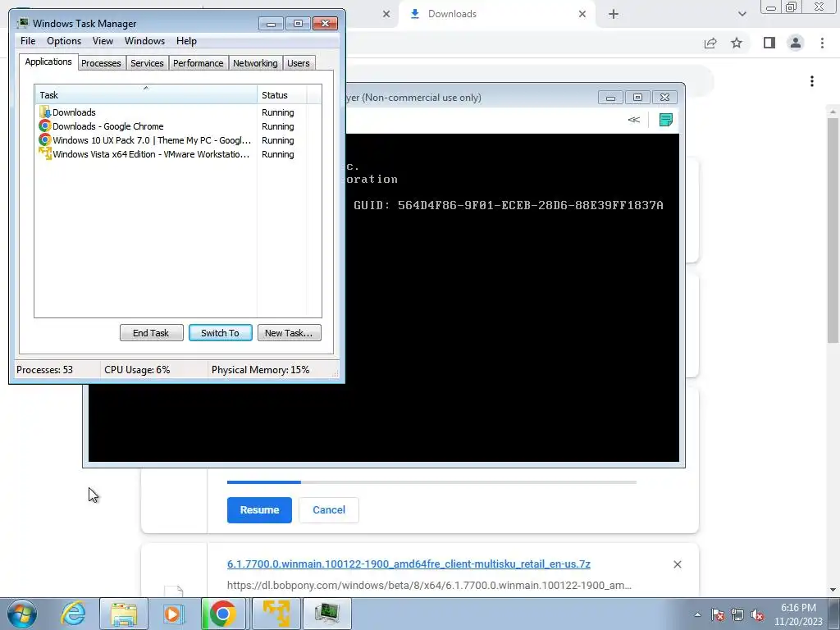This screenshot has height=630, width=840.
Task: Resume the paused download
Action: pos(259,510)
